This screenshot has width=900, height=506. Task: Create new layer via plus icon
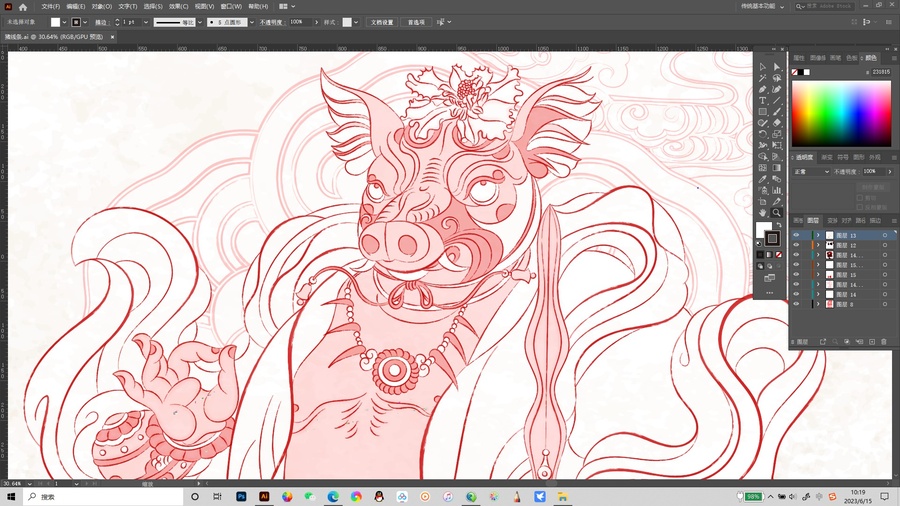tap(872, 342)
